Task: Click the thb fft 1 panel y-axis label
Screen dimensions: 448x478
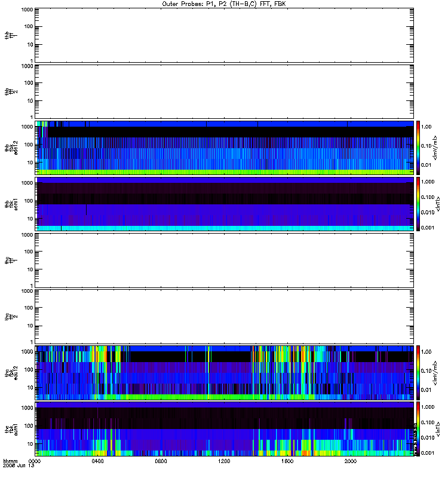Action: (11, 35)
